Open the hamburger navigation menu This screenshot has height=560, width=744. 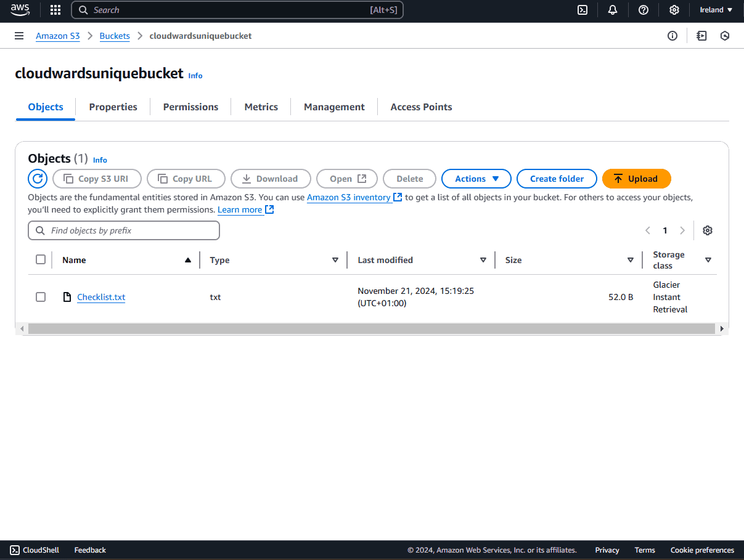click(19, 36)
